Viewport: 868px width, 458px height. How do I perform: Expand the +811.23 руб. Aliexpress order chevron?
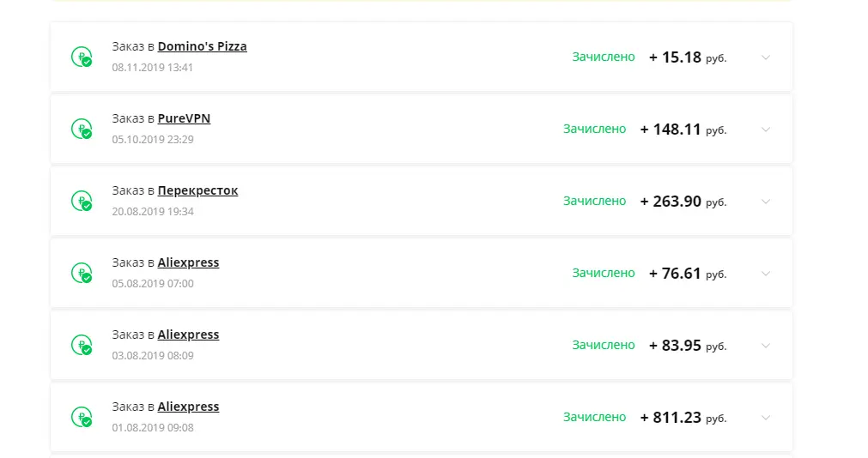766,418
